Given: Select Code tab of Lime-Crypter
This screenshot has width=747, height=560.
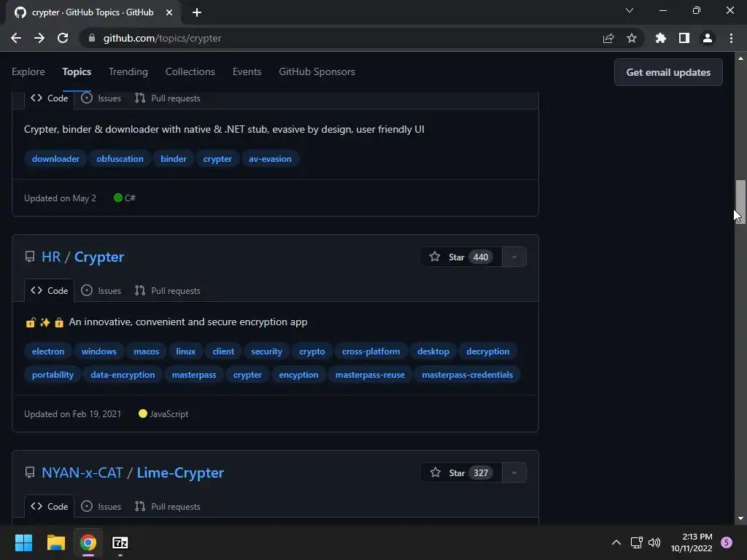Looking at the screenshot, I should point(50,506).
